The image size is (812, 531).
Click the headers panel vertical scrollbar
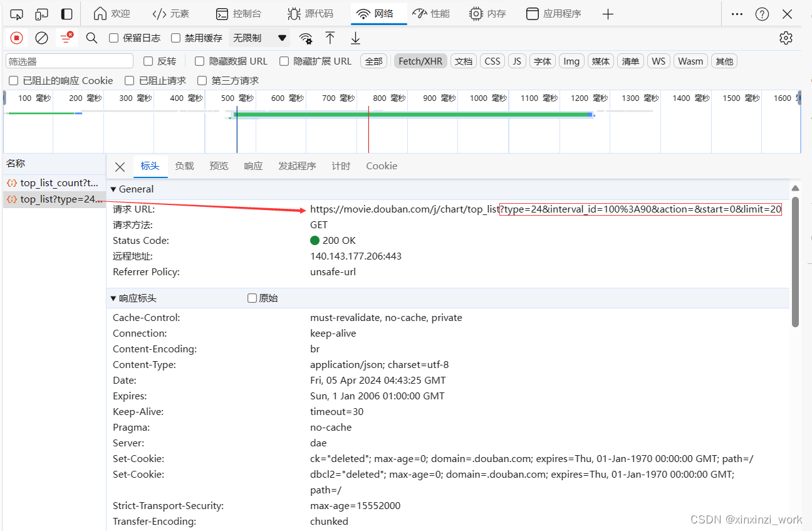coord(795,261)
